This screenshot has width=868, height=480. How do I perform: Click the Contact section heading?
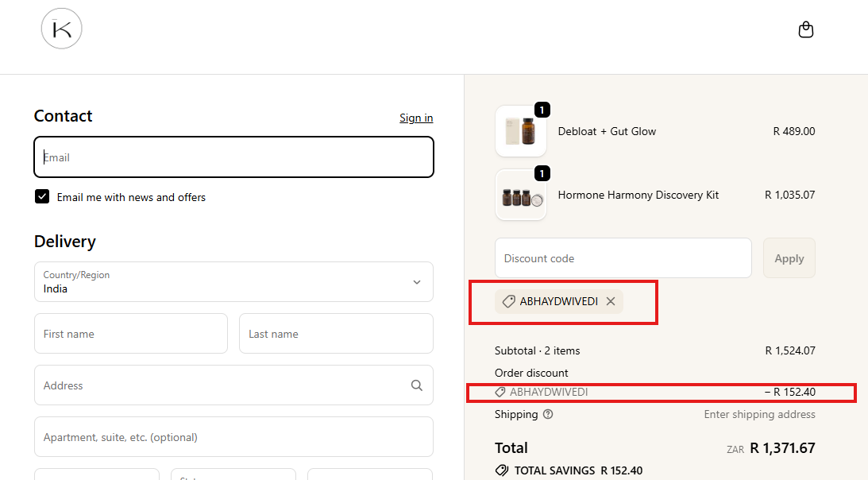(63, 116)
